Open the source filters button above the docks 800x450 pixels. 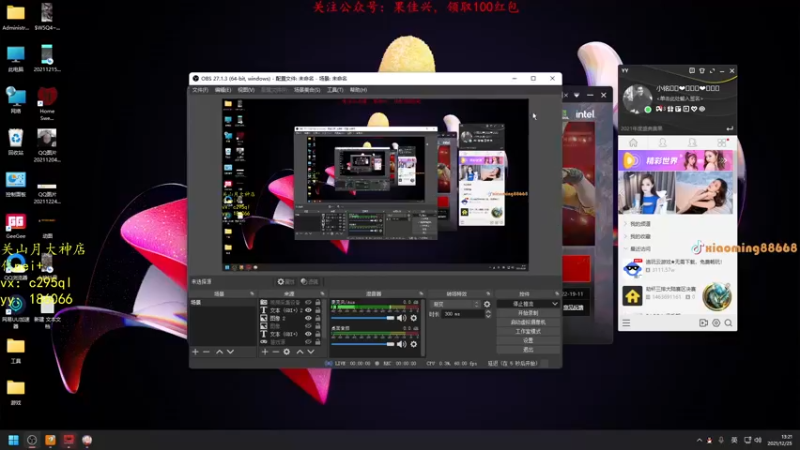[x=309, y=282]
